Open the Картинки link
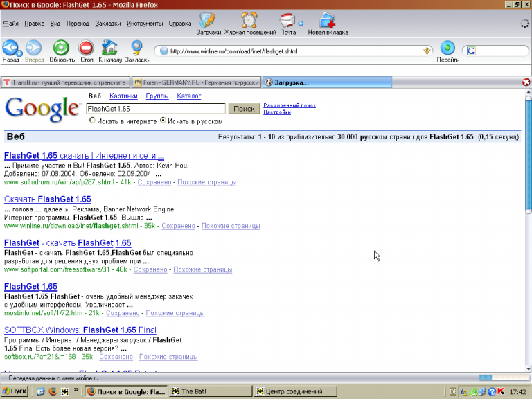The height and width of the screenshot is (399, 532). coord(123,96)
